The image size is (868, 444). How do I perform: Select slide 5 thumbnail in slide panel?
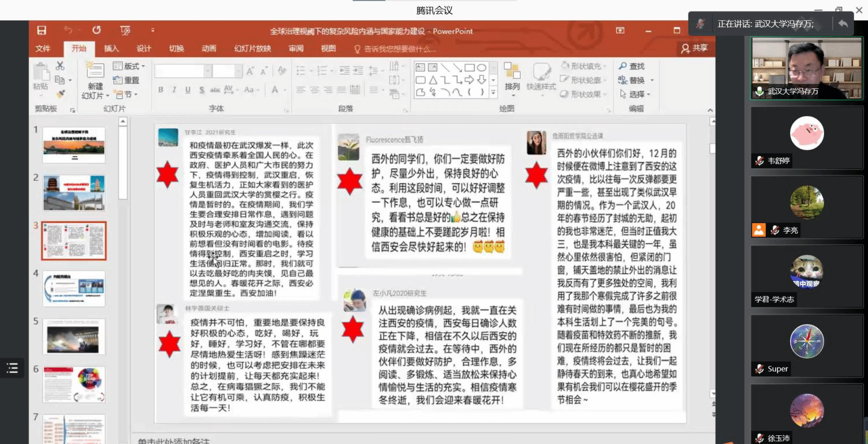(x=74, y=336)
